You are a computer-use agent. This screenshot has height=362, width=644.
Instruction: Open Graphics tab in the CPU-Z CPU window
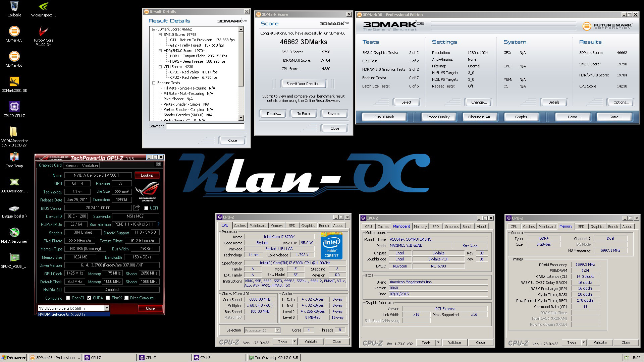[308, 226]
